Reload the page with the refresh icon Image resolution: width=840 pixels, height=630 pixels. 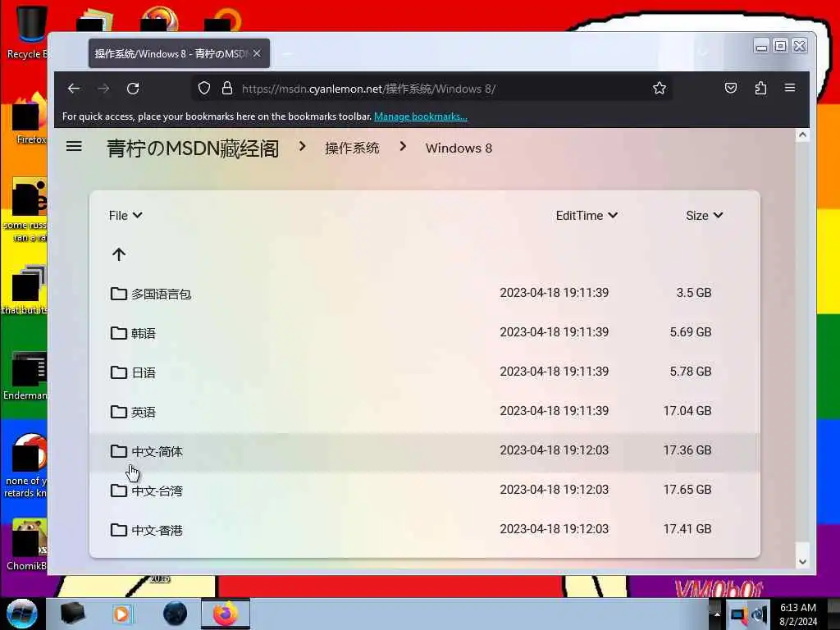[x=133, y=89]
